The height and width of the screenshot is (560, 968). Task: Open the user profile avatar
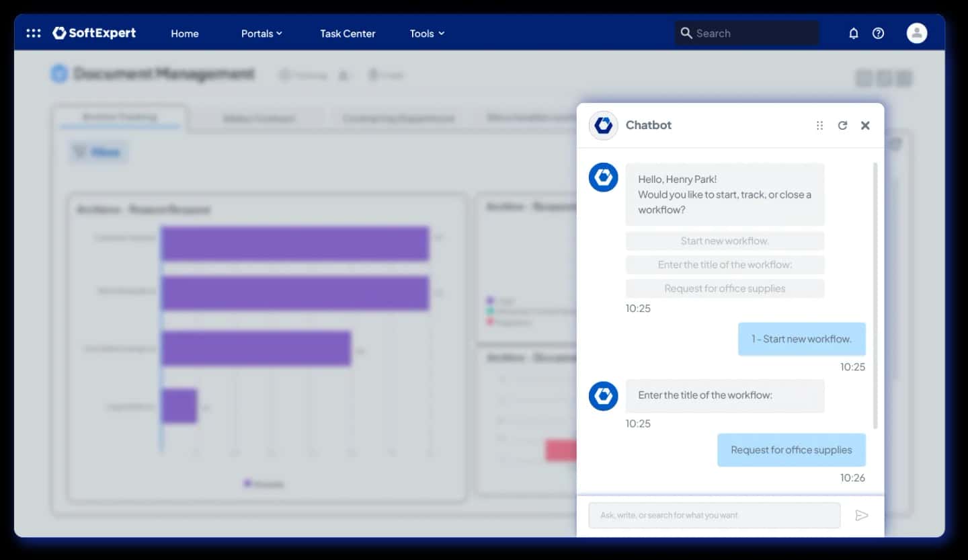917,33
